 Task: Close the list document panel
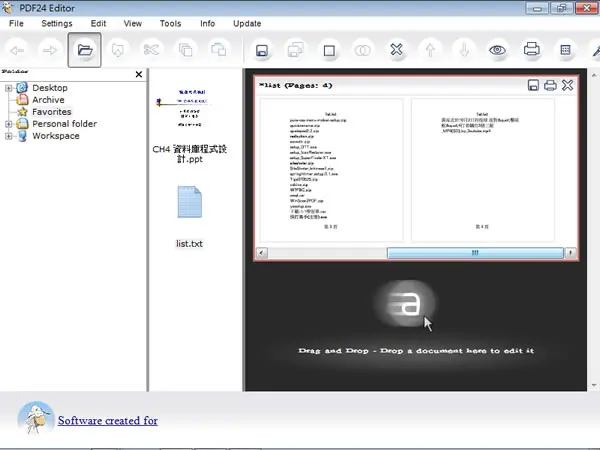point(567,85)
